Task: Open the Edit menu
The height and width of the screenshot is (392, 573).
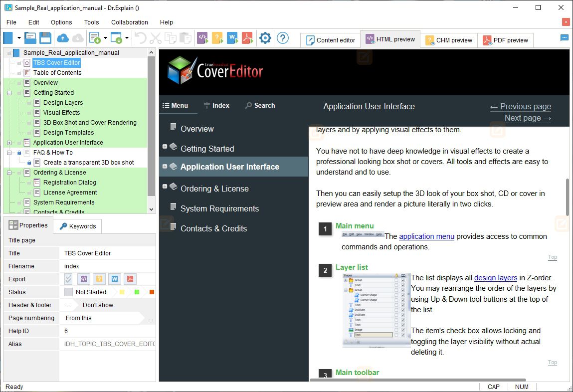Action: (33, 22)
